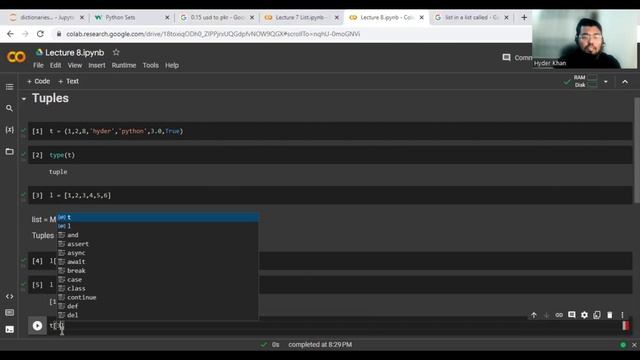This screenshot has height=360, width=640.
Task: Move the cell up with arrow icon
Action: pos(534,315)
